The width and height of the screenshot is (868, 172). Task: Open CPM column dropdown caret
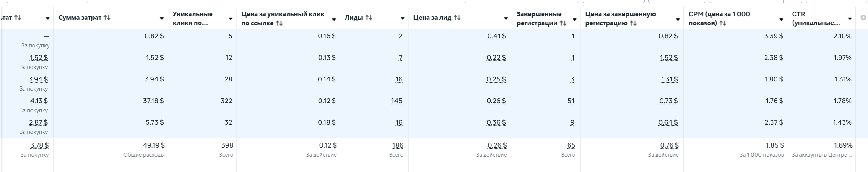[781, 19]
